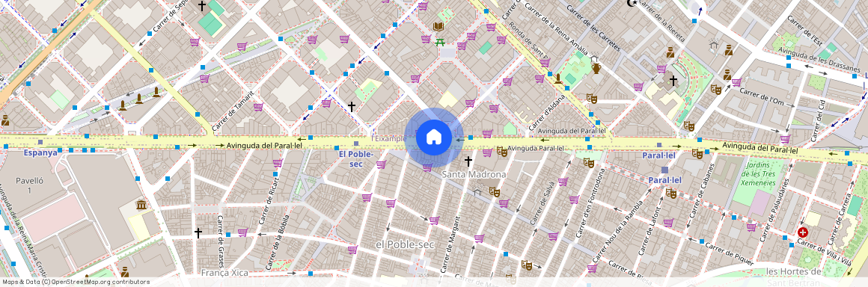Select the les Hortes de Sant Bertran label

point(794,277)
